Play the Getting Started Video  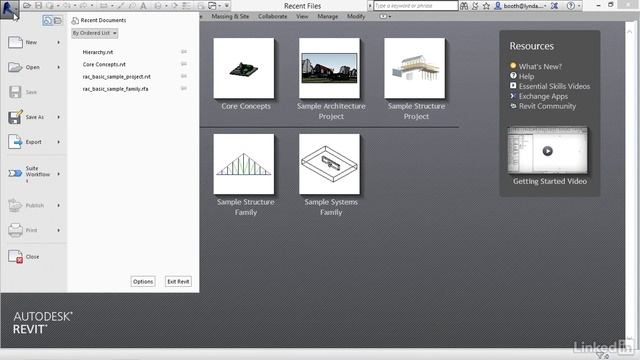(547, 151)
